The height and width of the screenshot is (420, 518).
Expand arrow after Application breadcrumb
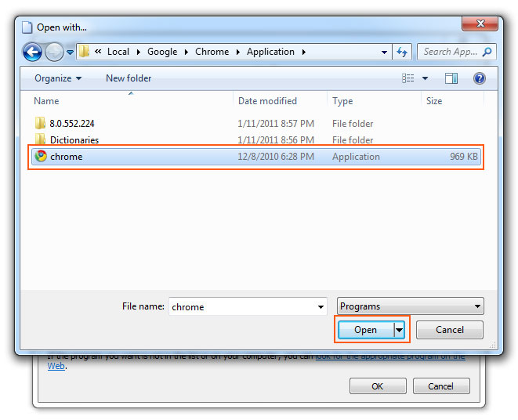pyautogui.click(x=303, y=52)
